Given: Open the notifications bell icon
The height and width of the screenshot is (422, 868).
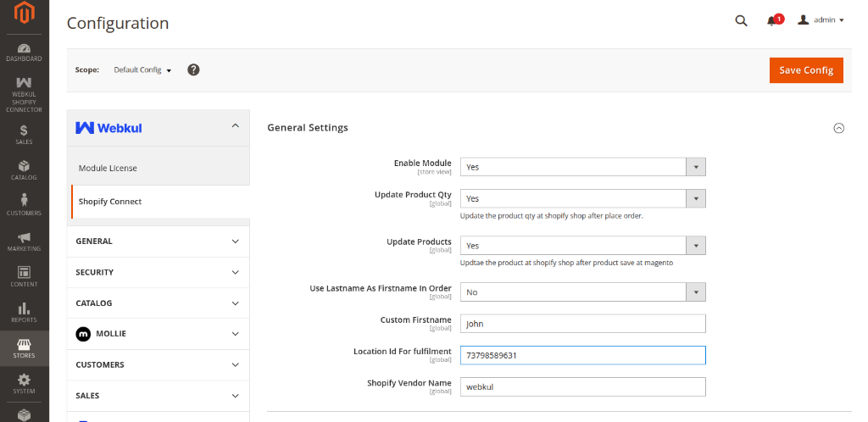Looking at the screenshot, I should pyautogui.click(x=771, y=21).
